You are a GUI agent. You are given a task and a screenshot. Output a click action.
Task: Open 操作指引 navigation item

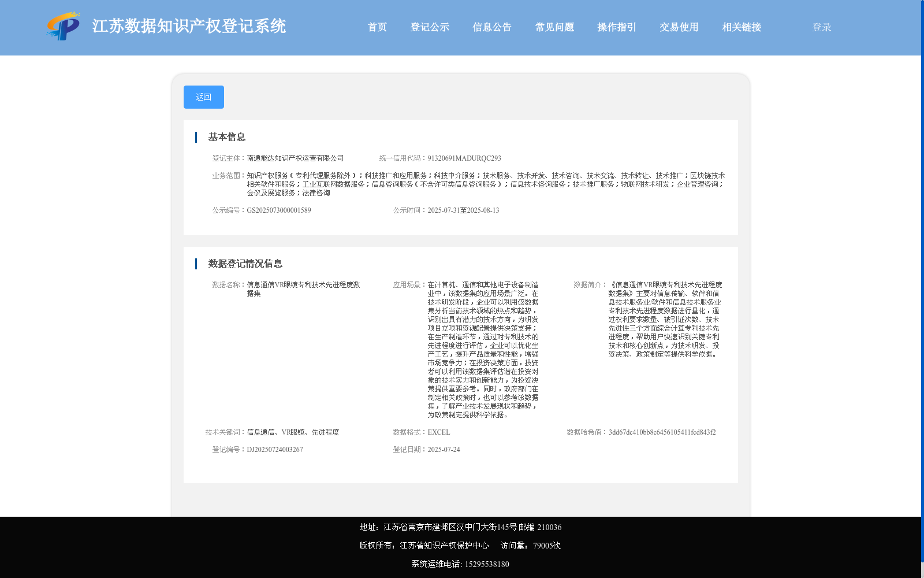617,27
